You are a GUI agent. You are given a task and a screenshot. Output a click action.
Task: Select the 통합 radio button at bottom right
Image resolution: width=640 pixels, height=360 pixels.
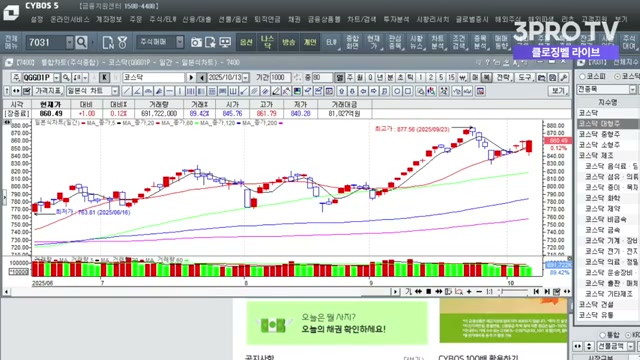(602, 335)
